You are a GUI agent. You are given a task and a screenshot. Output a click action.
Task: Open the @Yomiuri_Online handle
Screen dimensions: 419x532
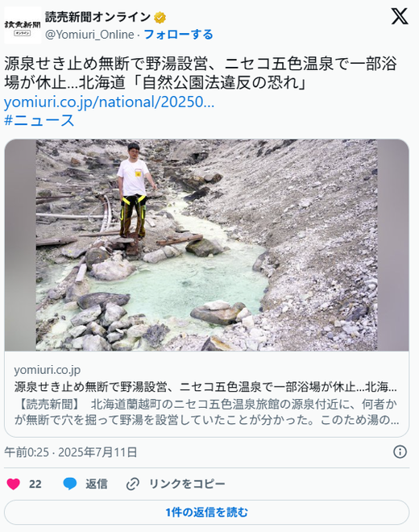(x=89, y=35)
